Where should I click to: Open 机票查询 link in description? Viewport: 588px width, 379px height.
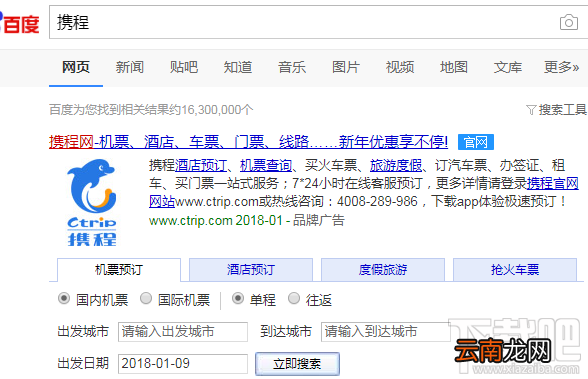pos(266,165)
